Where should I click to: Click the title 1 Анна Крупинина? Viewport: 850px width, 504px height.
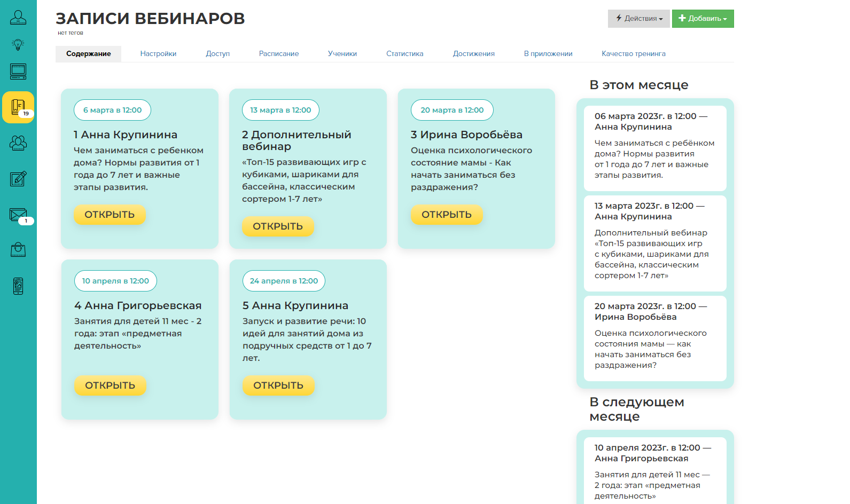(126, 135)
